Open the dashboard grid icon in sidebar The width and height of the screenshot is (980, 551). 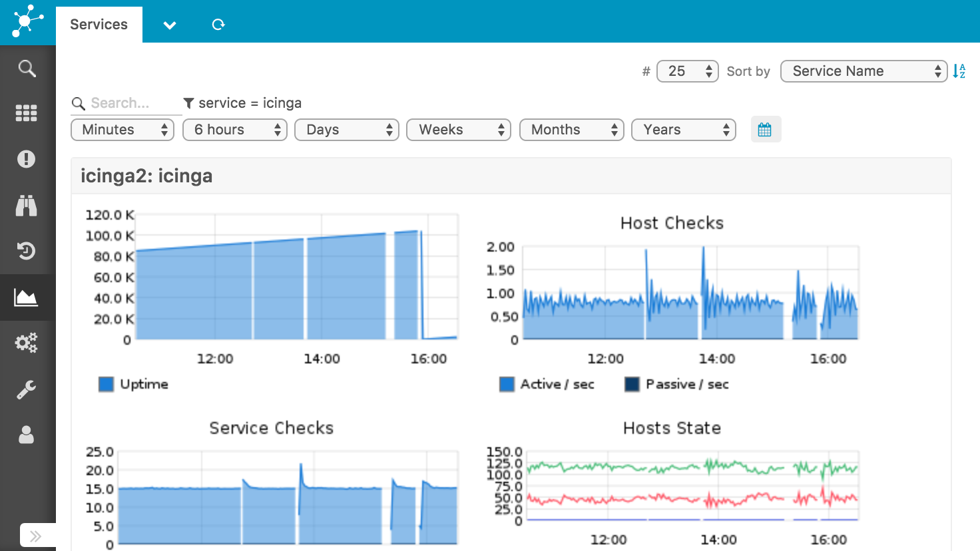coord(27,113)
